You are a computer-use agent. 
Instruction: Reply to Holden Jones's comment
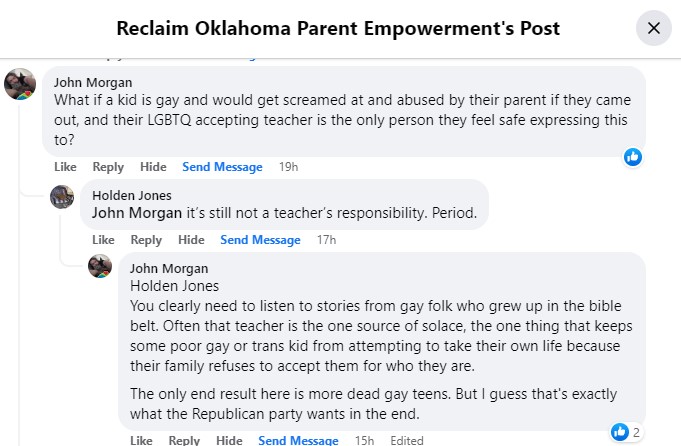tap(146, 240)
